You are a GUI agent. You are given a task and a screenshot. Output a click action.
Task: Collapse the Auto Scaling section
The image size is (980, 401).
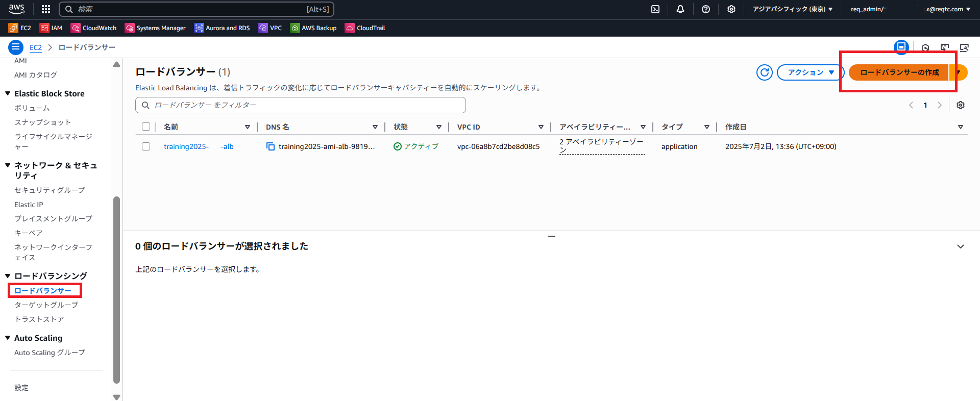pos(8,338)
